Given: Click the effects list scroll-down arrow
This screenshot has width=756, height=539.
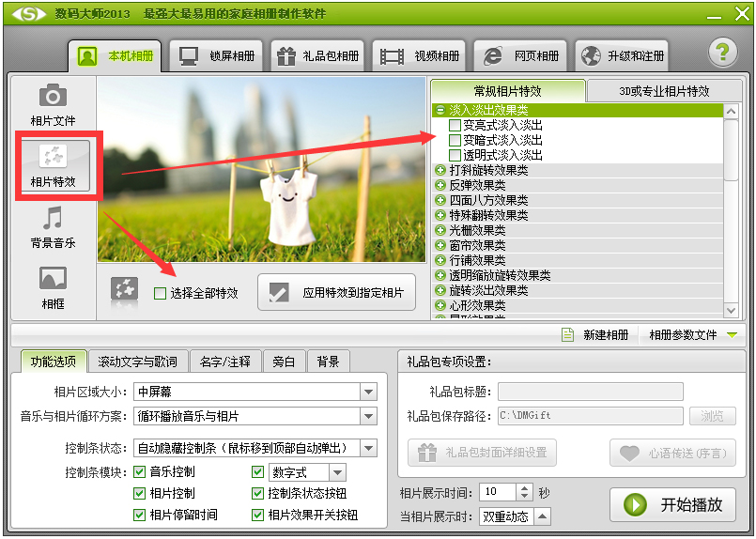Looking at the screenshot, I should [731, 310].
